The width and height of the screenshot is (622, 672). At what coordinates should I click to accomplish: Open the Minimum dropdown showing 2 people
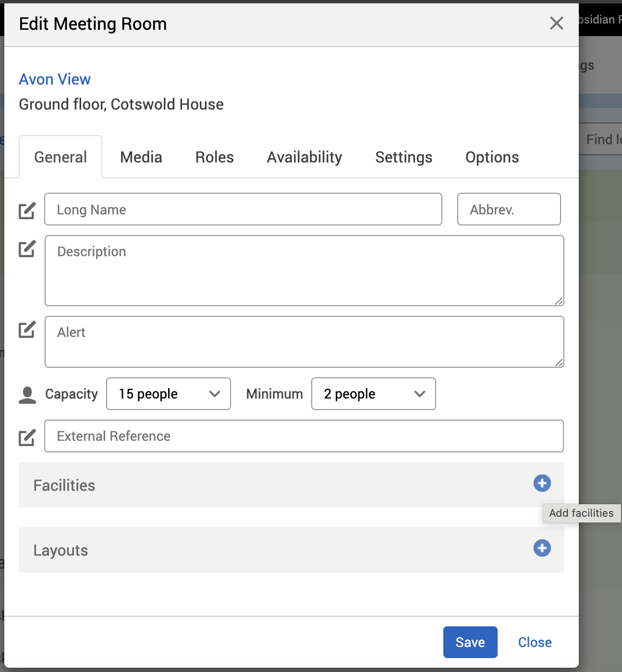pyautogui.click(x=373, y=394)
